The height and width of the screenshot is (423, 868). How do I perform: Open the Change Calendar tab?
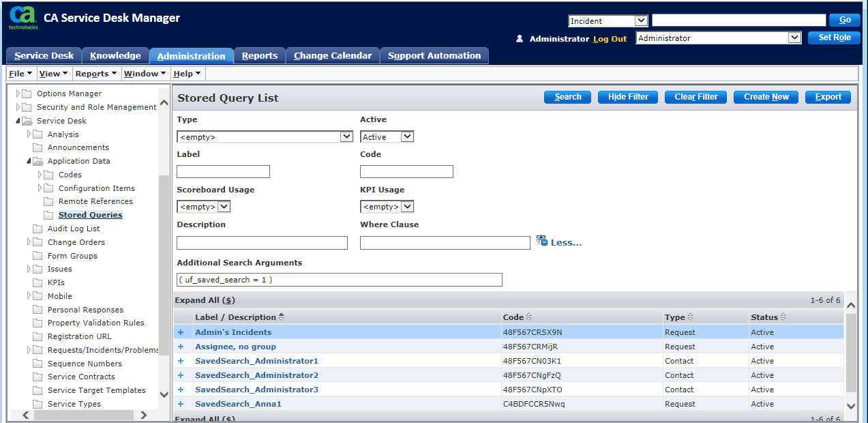[333, 56]
